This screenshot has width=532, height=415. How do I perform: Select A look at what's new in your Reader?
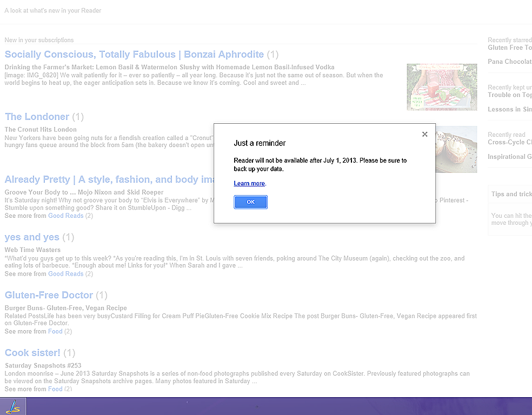[53, 10]
